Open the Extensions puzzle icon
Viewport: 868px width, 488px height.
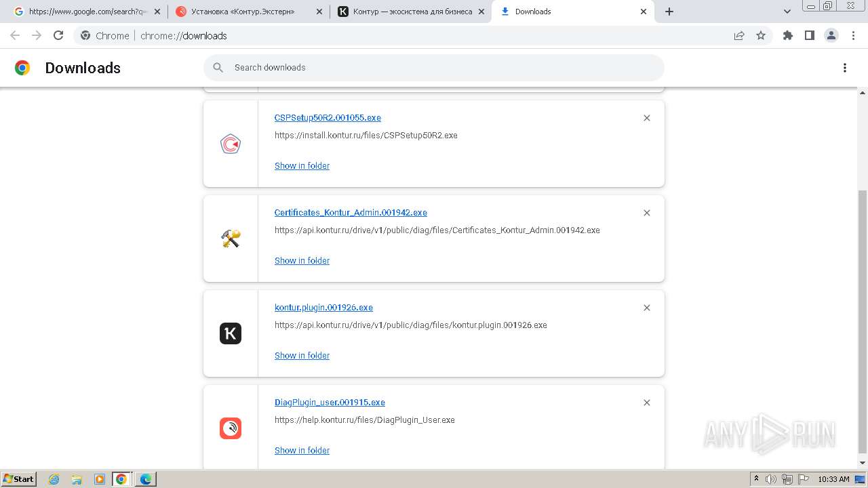pyautogui.click(x=787, y=36)
